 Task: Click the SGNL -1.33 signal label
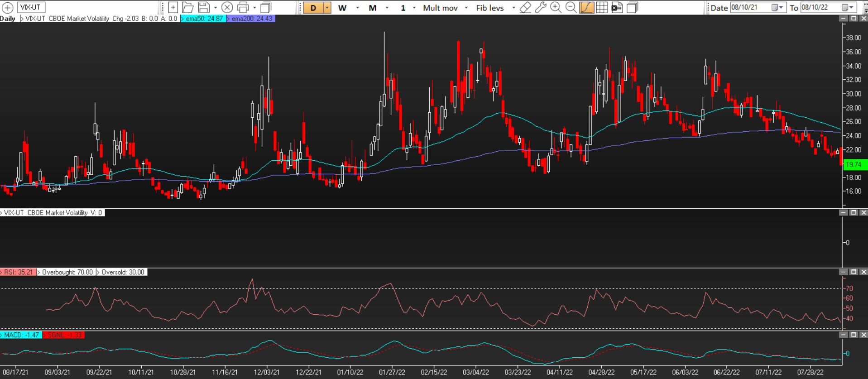pos(63,335)
